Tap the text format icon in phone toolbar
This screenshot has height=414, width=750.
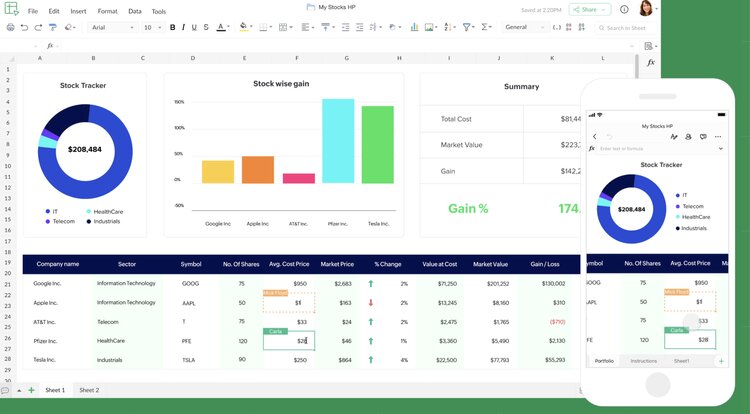[674, 137]
